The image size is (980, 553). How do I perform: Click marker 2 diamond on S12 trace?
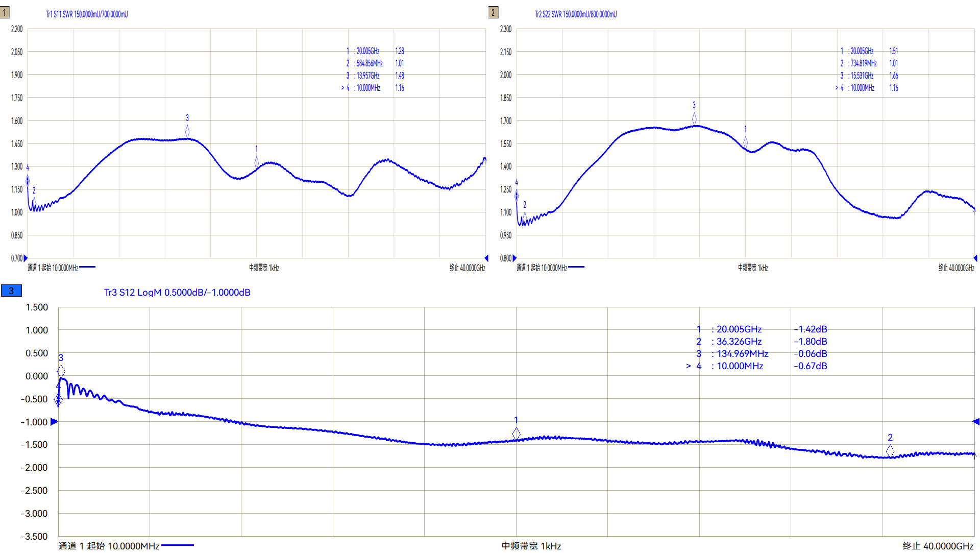[890, 451]
